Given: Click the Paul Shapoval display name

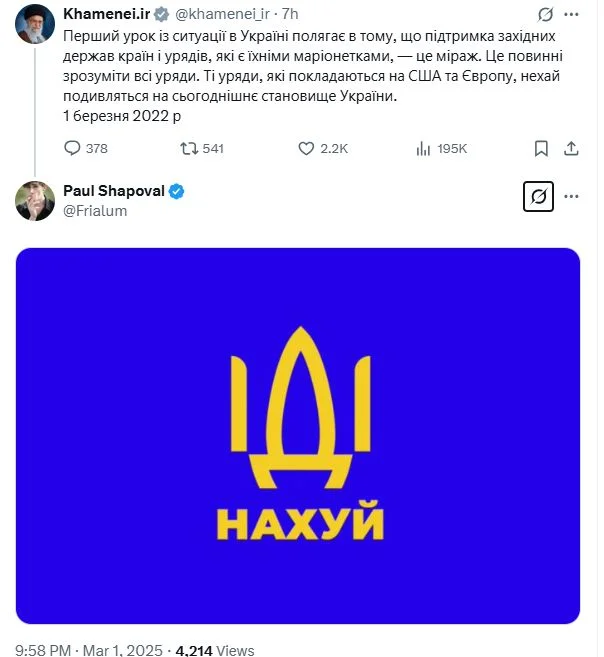Looking at the screenshot, I should pos(114,191).
